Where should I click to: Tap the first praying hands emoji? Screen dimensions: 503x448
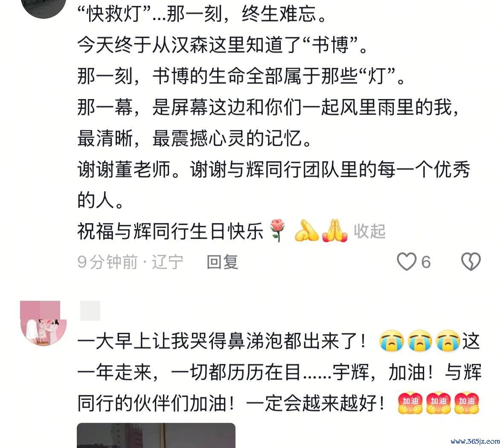point(307,231)
